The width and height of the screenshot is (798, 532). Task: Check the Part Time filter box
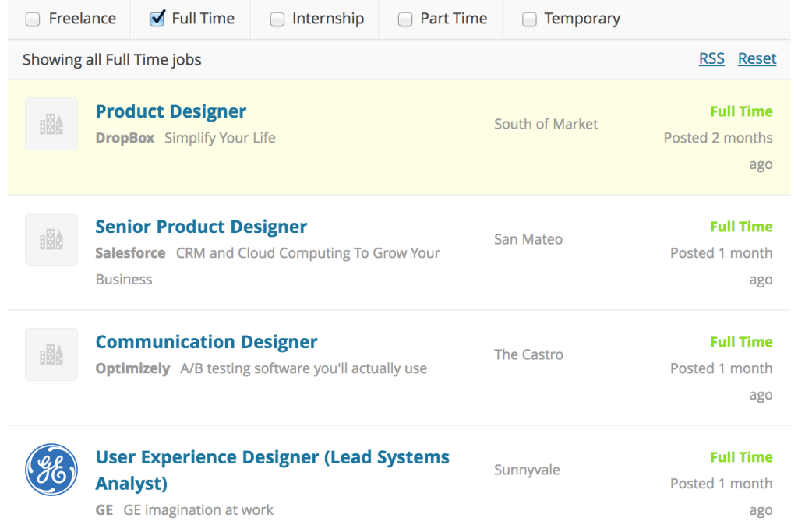coord(405,19)
